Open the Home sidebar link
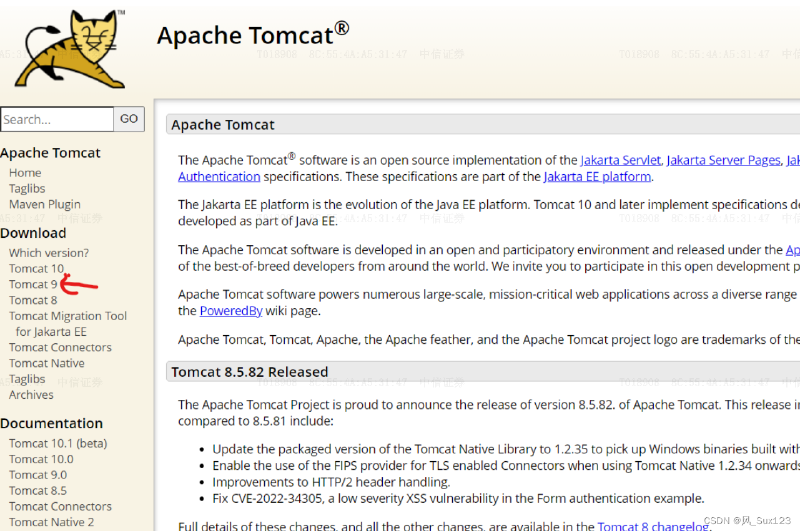Viewport: 800px width, 531px height. click(25, 173)
